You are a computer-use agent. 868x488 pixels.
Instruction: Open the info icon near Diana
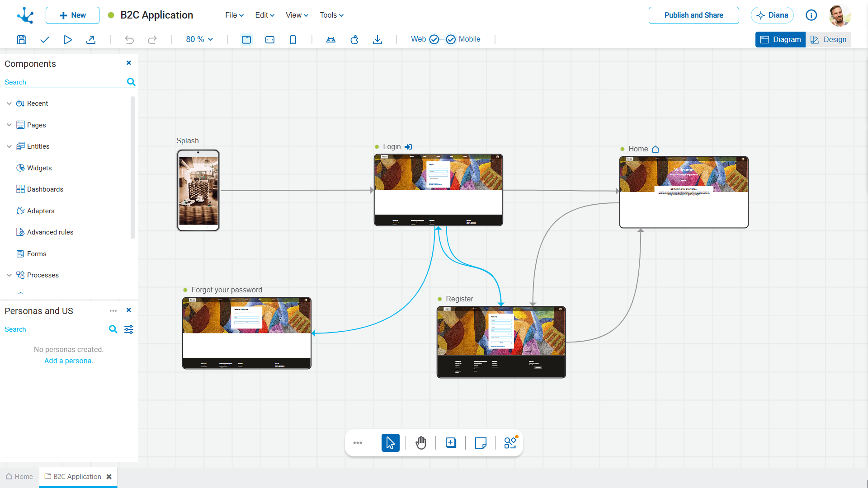(x=811, y=15)
